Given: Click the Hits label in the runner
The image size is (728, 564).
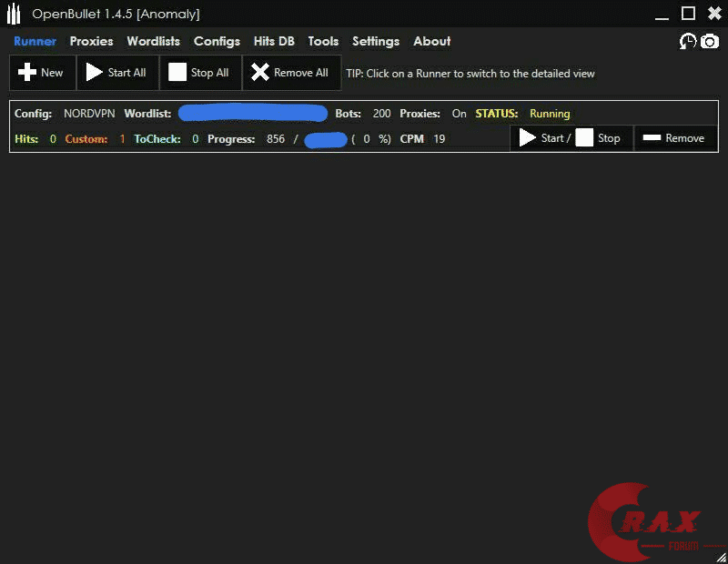Looking at the screenshot, I should [x=26, y=139].
